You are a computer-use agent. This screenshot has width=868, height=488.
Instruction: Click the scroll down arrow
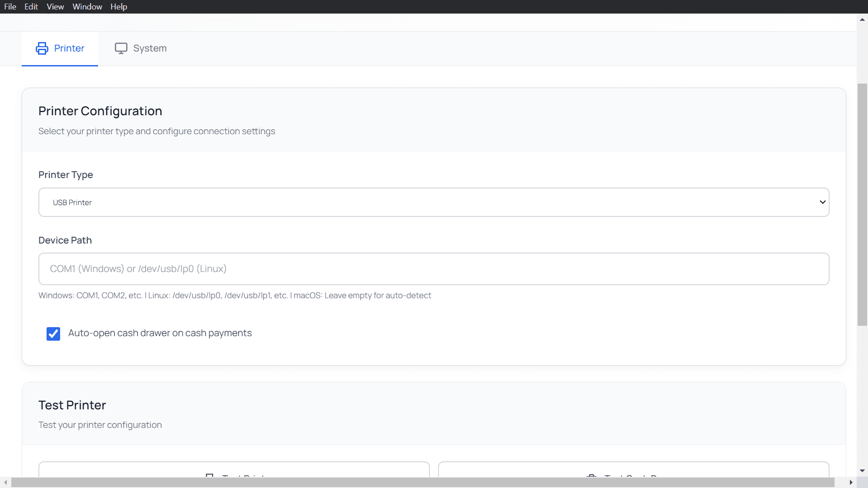[x=862, y=471]
